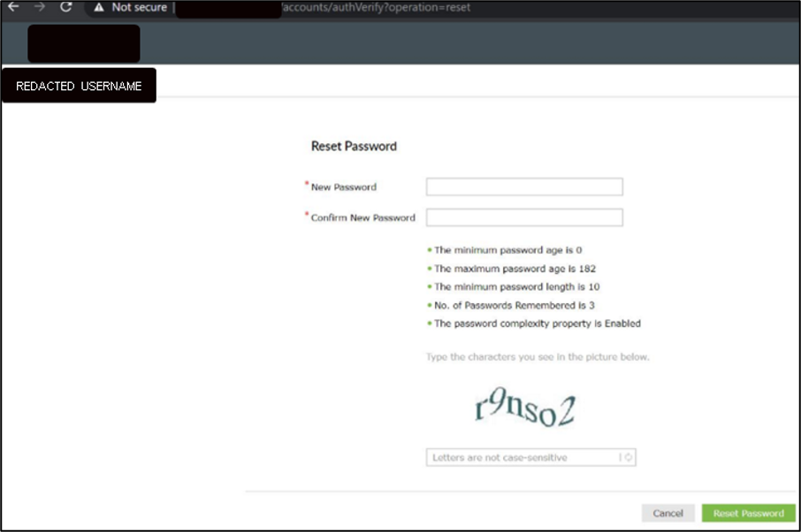Viewport: 801px width, 532px height.
Task: Click the password complexity property line
Action: pyautogui.click(x=538, y=323)
